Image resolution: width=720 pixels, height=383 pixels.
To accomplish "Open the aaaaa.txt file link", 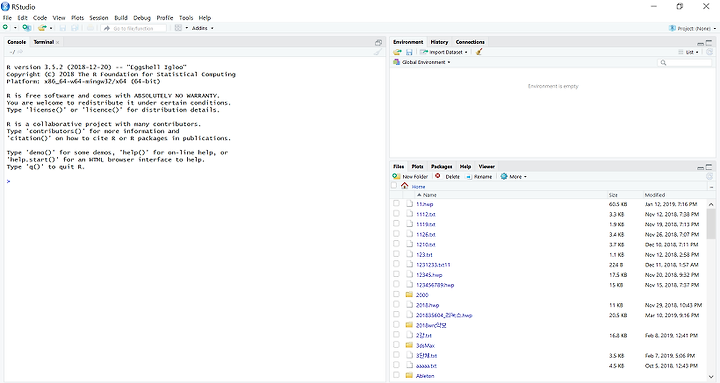I will tap(426, 366).
